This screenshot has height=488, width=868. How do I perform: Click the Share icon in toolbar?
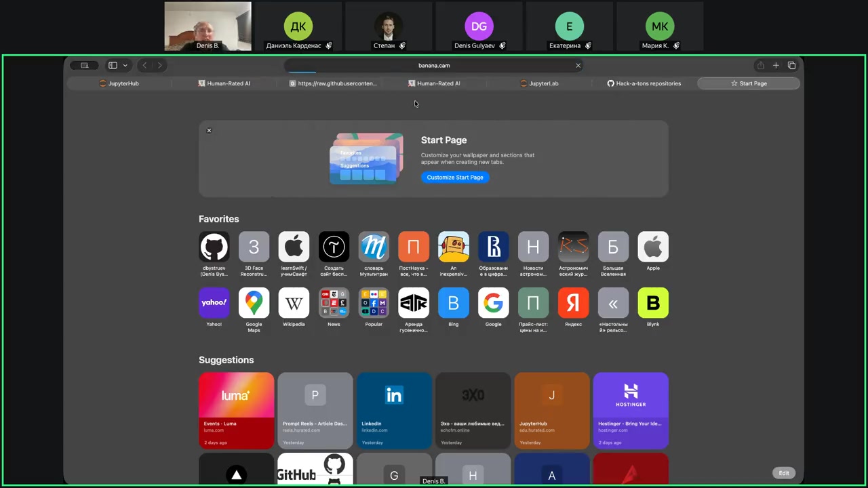tap(760, 66)
